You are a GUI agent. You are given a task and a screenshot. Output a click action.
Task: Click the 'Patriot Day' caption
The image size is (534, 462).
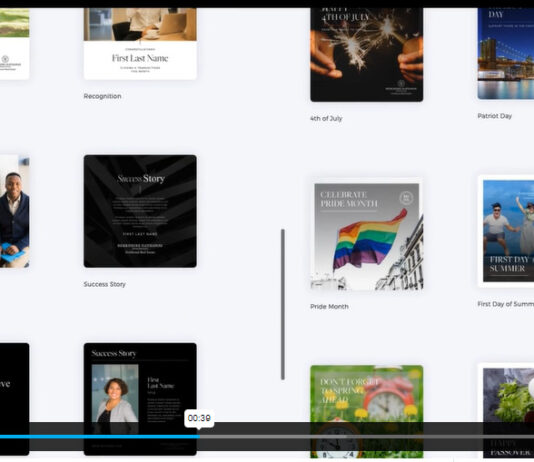pyautogui.click(x=494, y=116)
